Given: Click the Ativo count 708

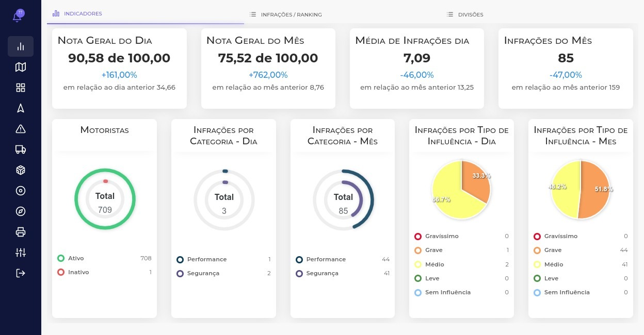Looking at the screenshot, I should [x=146, y=258].
